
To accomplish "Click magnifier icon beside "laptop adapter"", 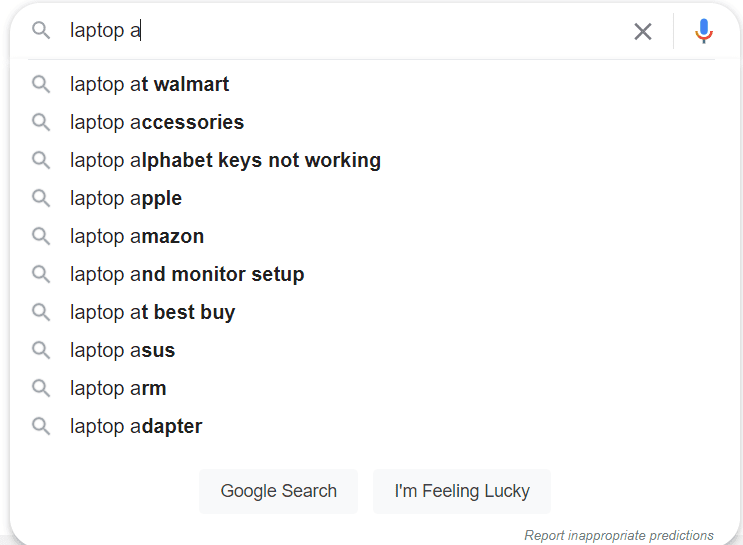I will (41, 426).
